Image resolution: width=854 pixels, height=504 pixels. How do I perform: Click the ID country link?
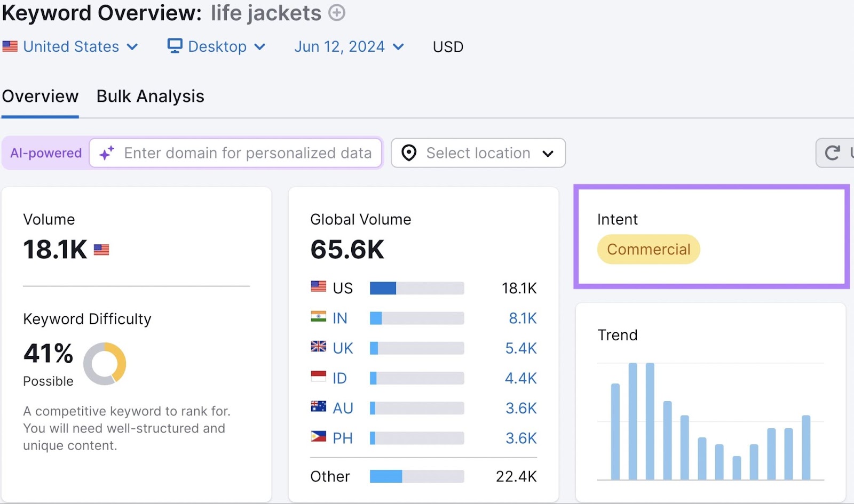click(339, 378)
